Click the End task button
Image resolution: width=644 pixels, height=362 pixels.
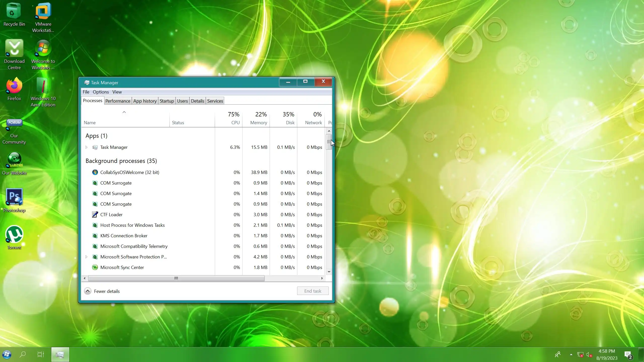point(312,291)
